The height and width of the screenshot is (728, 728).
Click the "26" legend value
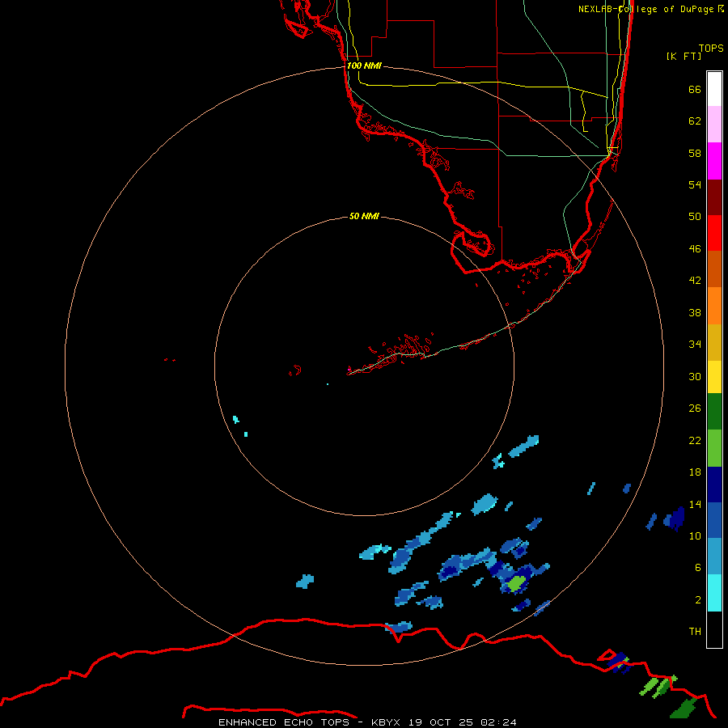695,408
